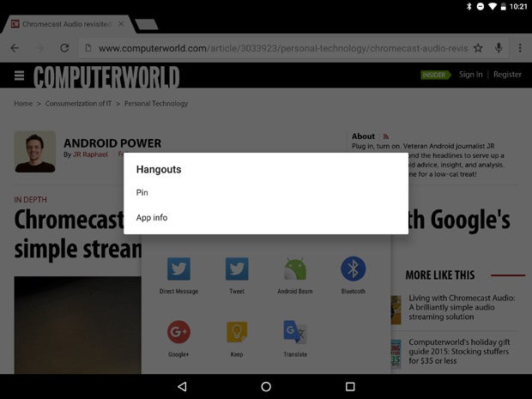Tap the About heading
This screenshot has width=532, height=399.
pyautogui.click(x=363, y=136)
